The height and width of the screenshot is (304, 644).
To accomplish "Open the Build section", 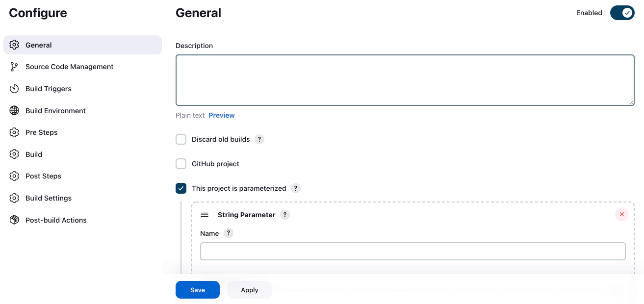I will click(82, 154).
